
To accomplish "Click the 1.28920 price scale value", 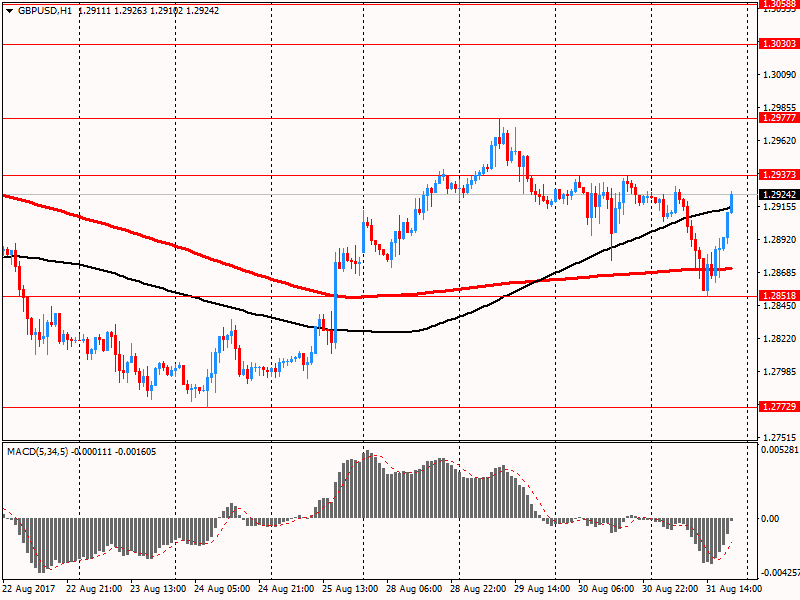I will click(x=780, y=240).
